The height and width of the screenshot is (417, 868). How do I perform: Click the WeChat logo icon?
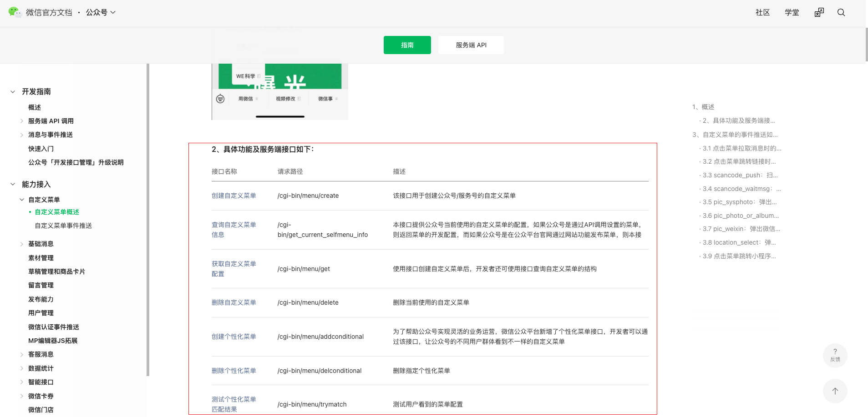coord(15,12)
